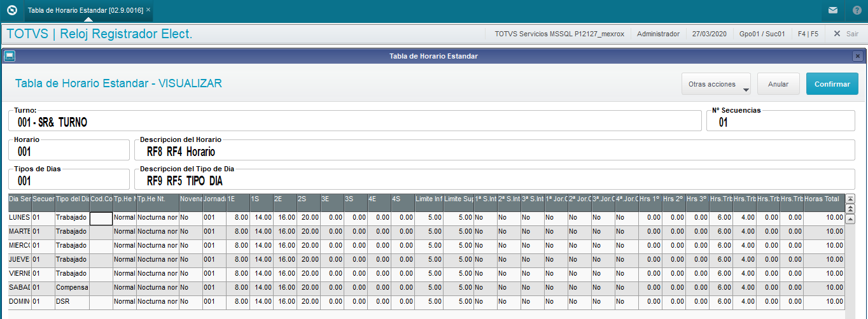Select the SABADO row day cell
Viewport: 868px width, 319px height.
coord(20,287)
